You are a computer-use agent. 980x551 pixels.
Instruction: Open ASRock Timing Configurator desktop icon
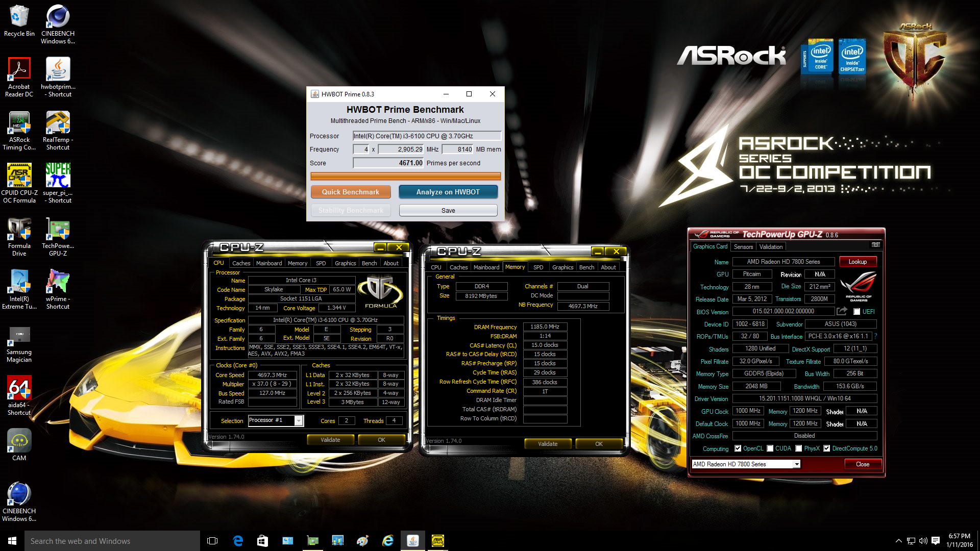point(19,130)
